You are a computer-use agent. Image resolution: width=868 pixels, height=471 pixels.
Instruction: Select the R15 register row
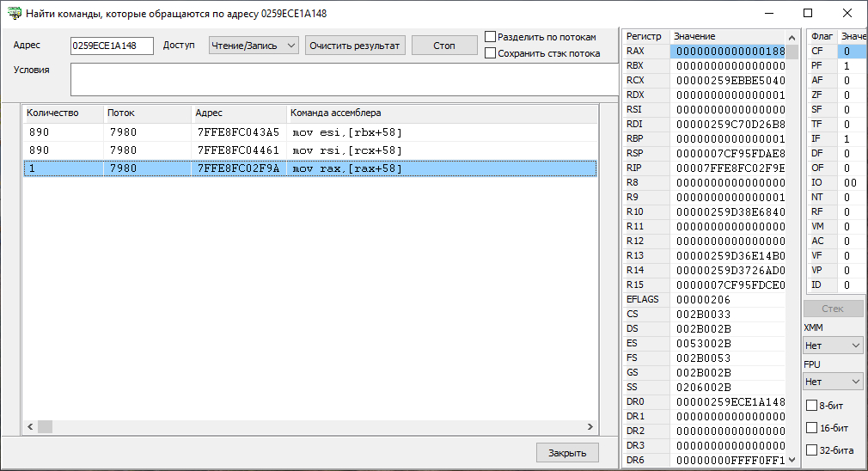pyautogui.click(x=705, y=284)
